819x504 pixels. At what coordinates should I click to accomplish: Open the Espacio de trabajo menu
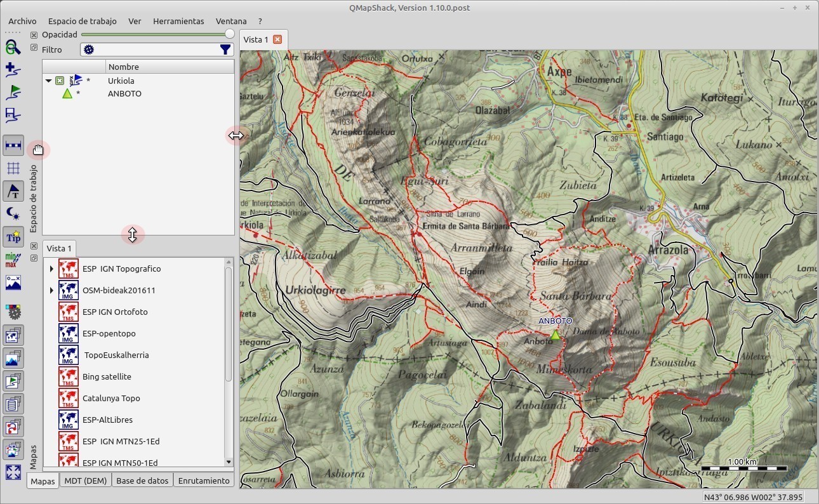(x=83, y=21)
